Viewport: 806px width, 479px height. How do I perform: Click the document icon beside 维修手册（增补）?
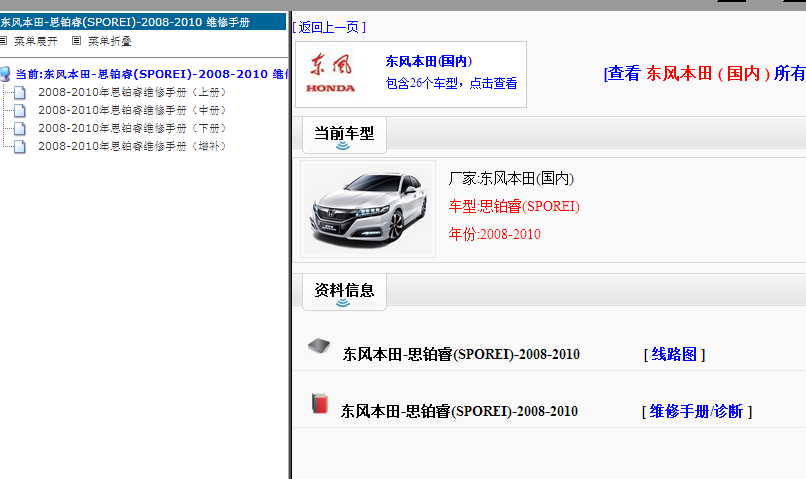[20, 147]
